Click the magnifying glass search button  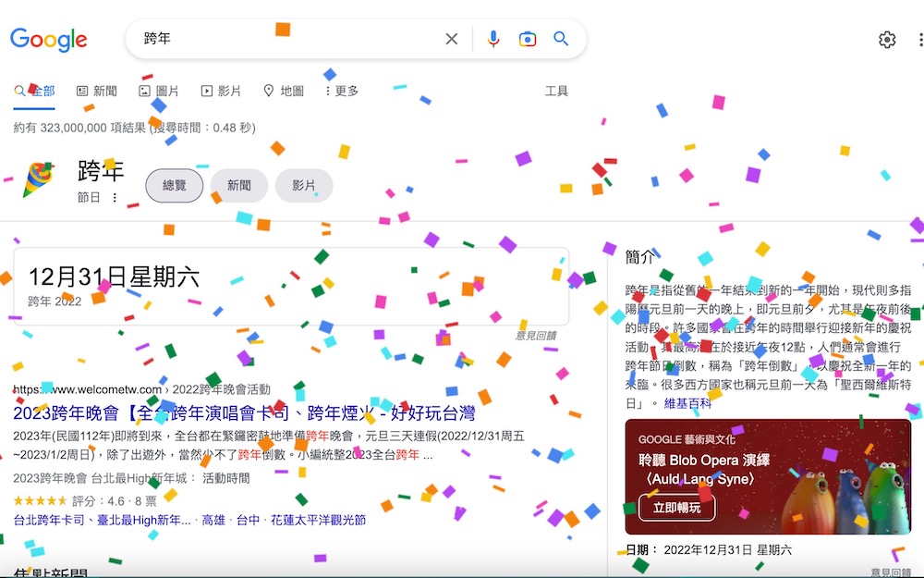pyautogui.click(x=561, y=39)
